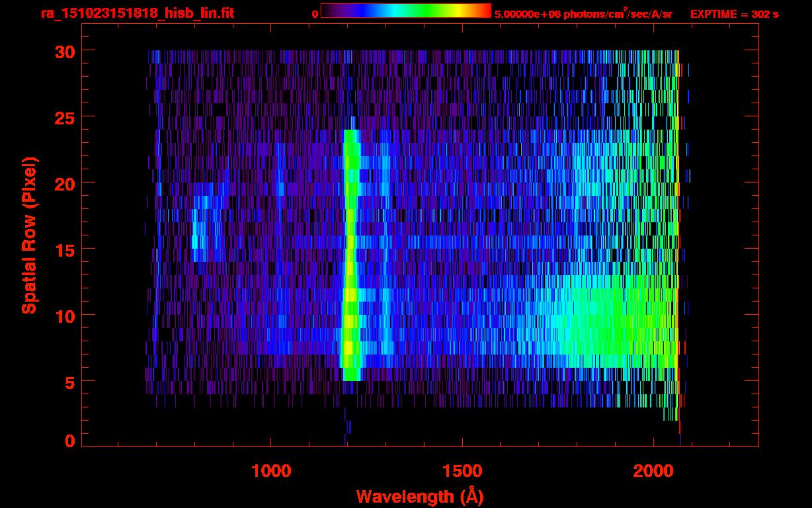The image size is (812, 508).
Task: Click the x-axis tick label 2000
Action: point(652,472)
